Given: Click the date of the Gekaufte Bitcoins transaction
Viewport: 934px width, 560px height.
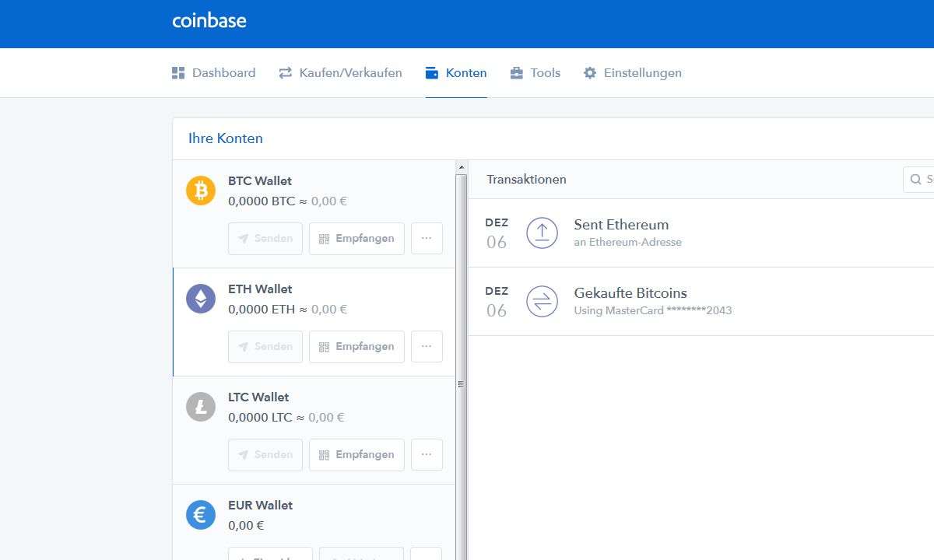Looking at the screenshot, I should [x=497, y=302].
